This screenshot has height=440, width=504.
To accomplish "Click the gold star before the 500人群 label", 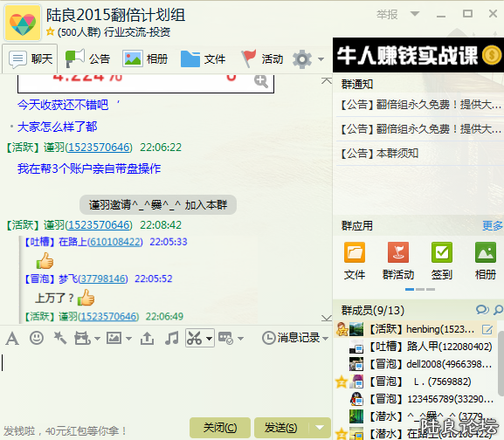I will tap(50, 31).
